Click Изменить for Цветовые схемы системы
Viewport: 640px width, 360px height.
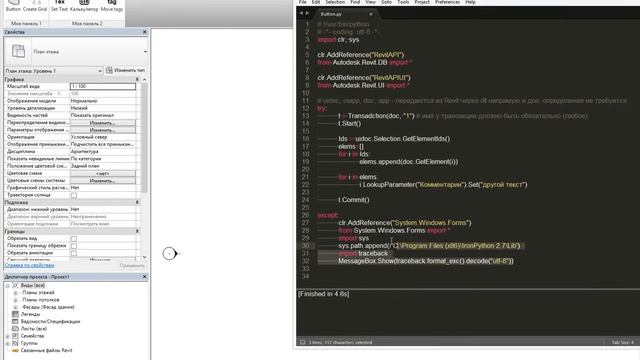click(x=103, y=180)
